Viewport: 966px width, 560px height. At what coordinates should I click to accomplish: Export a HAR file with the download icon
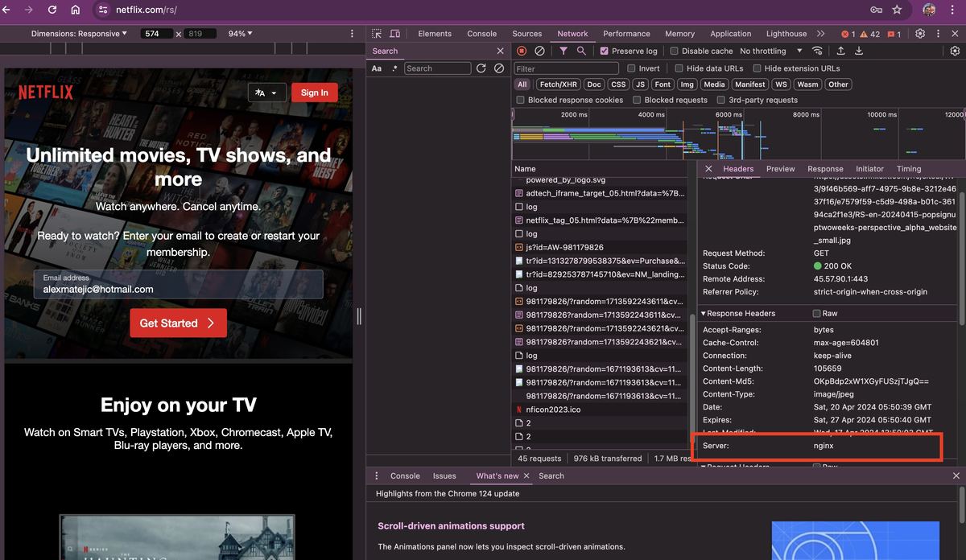(x=859, y=51)
